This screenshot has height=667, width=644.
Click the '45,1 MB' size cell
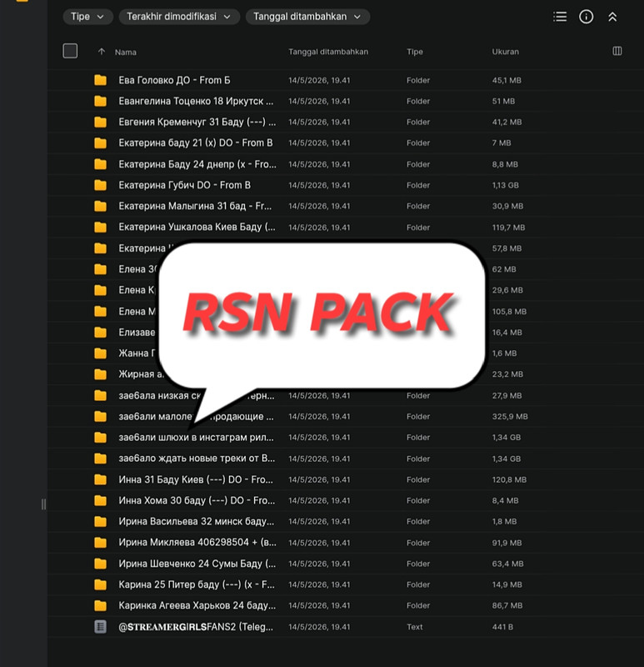(507, 80)
